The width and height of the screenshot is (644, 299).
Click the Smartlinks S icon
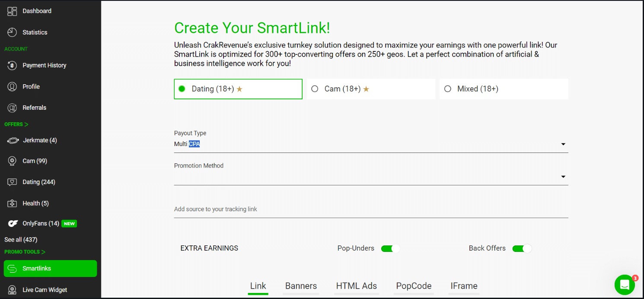pos(12,268)
